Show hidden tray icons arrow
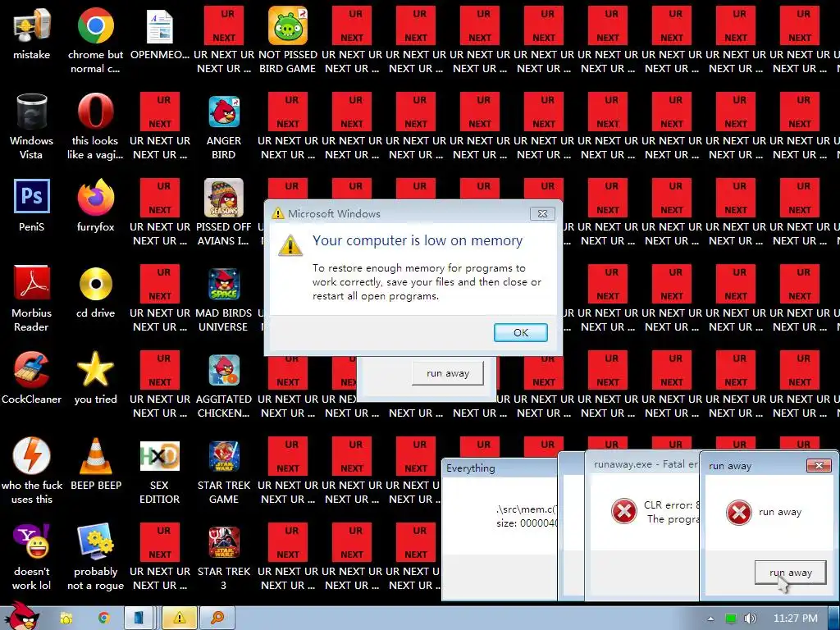 tap(710, 619)
